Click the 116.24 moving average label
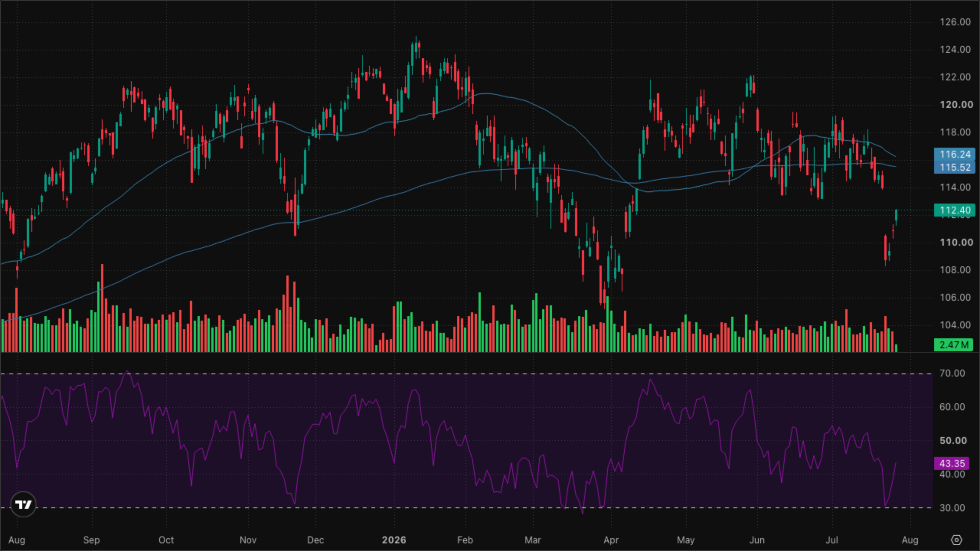 tap(955, 154)
